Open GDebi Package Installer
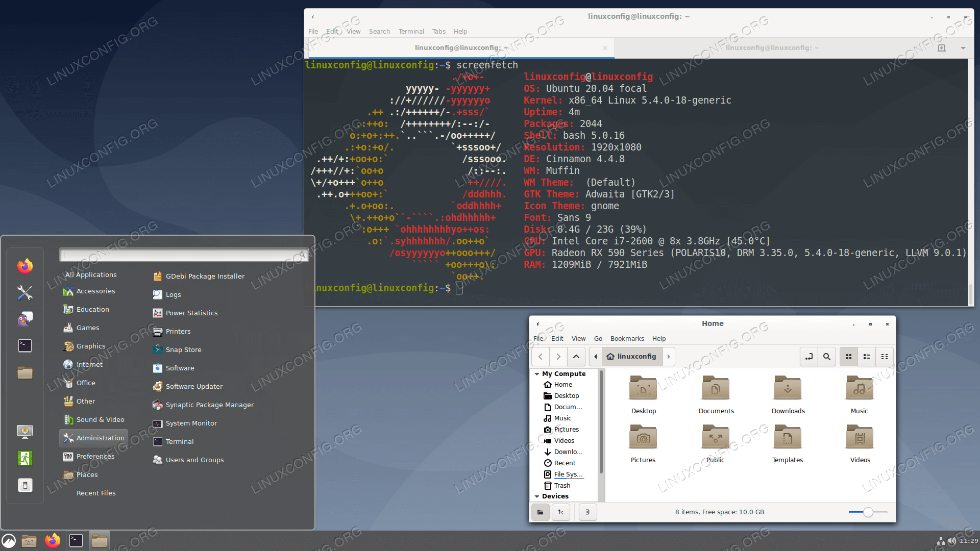Viewport: 980px width, 551px height. pyautogui.click(x=199, y=276)
